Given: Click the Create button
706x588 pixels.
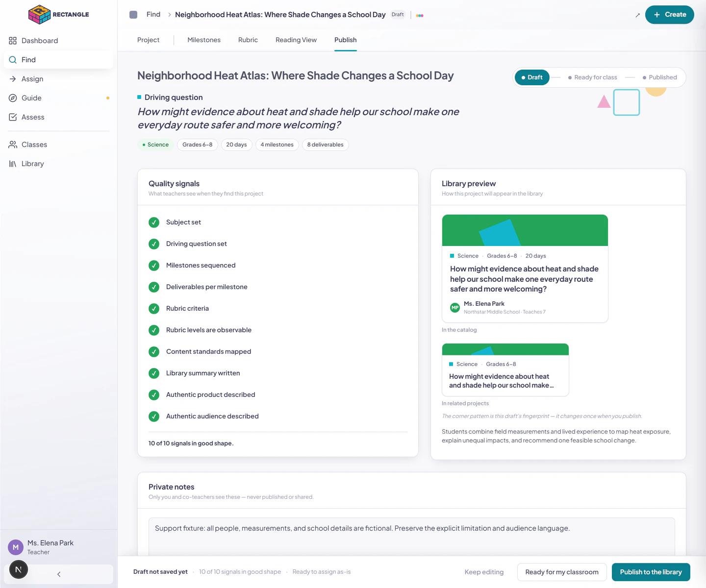Looking at the screenshot, I should click(670, 15).
